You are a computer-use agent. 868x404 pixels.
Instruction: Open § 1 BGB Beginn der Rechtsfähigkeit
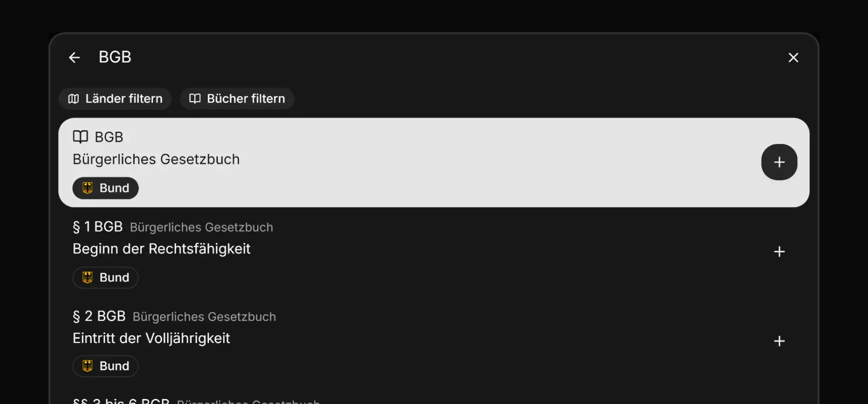[x=161, y=248]
